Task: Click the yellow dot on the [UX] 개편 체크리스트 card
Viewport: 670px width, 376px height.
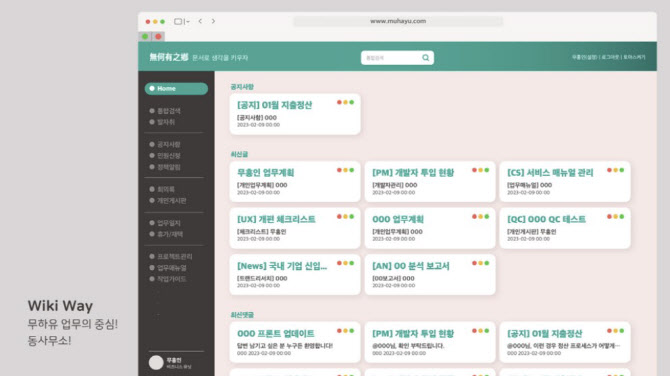Action: click(x=345, y=217)
